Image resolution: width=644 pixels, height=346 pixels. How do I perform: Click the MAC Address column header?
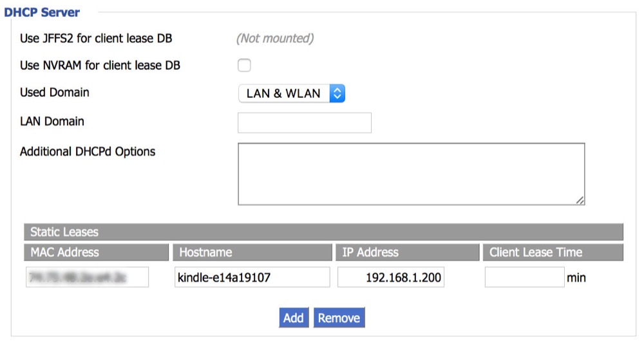tap(96, 253)
